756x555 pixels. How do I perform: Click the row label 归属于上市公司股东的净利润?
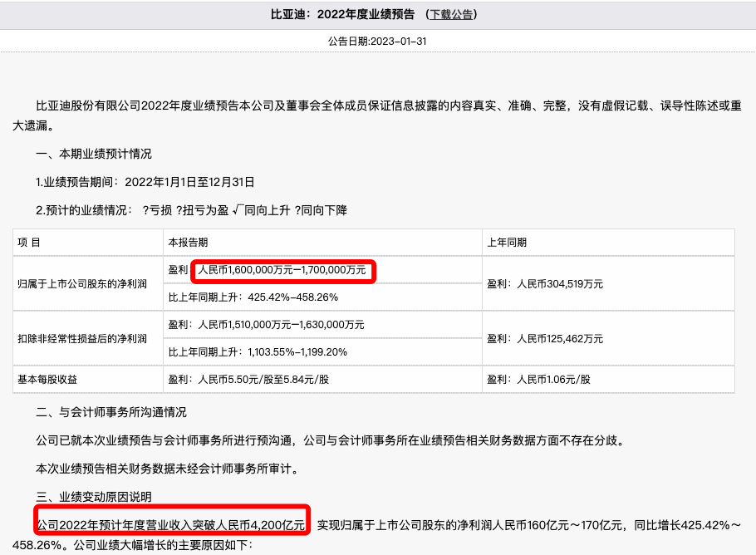click(x=82, y=284)
